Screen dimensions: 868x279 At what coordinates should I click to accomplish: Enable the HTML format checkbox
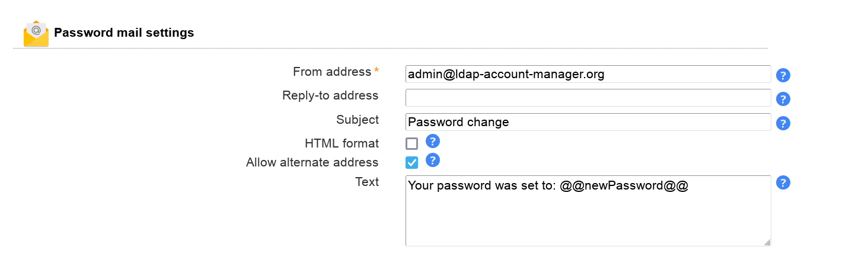[x=411, y=143]
